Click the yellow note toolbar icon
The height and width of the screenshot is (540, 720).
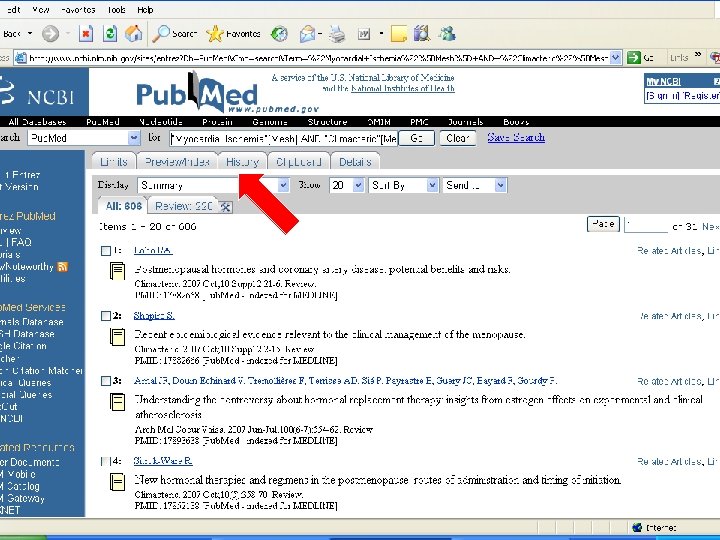tap(399, 34)
